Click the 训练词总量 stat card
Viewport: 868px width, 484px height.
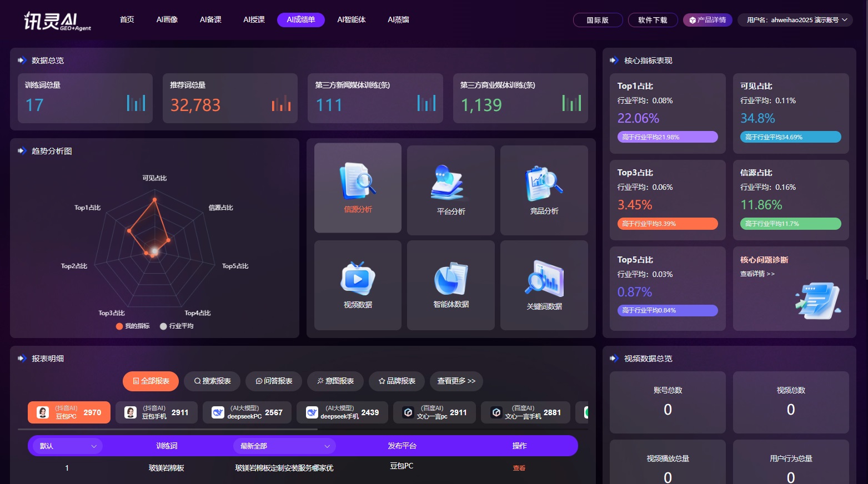pos(85,98)
